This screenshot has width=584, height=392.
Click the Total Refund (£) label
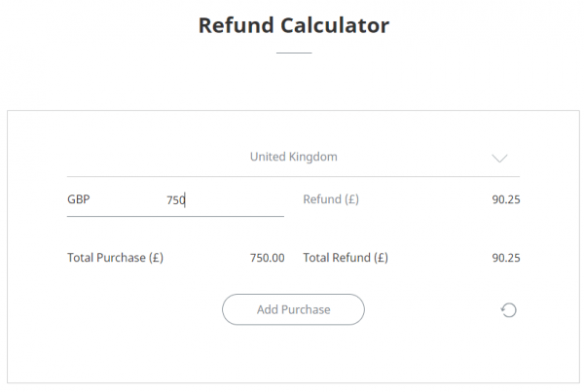click(346, 258)
